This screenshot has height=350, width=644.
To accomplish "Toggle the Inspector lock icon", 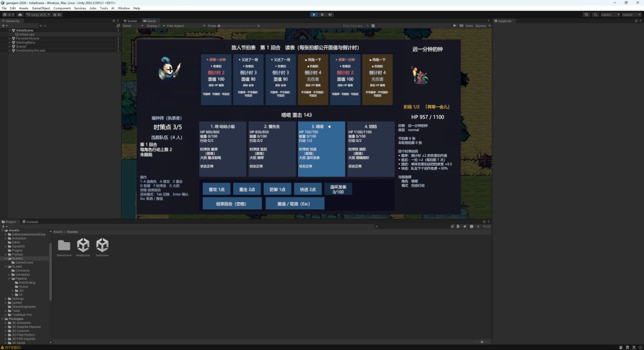I will 636,21.
